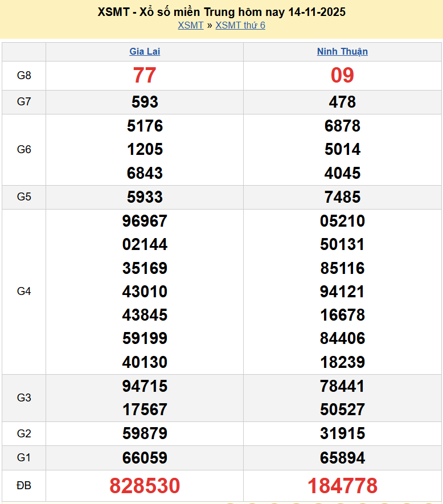
Task: Select Ninh Thuận G7 number 478
Action: tap(342, 102)
